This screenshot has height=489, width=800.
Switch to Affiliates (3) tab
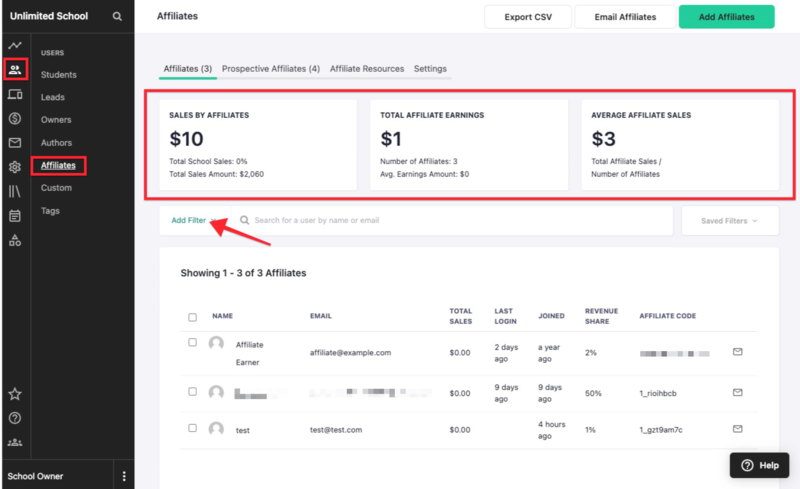click(x=188, y=69)
